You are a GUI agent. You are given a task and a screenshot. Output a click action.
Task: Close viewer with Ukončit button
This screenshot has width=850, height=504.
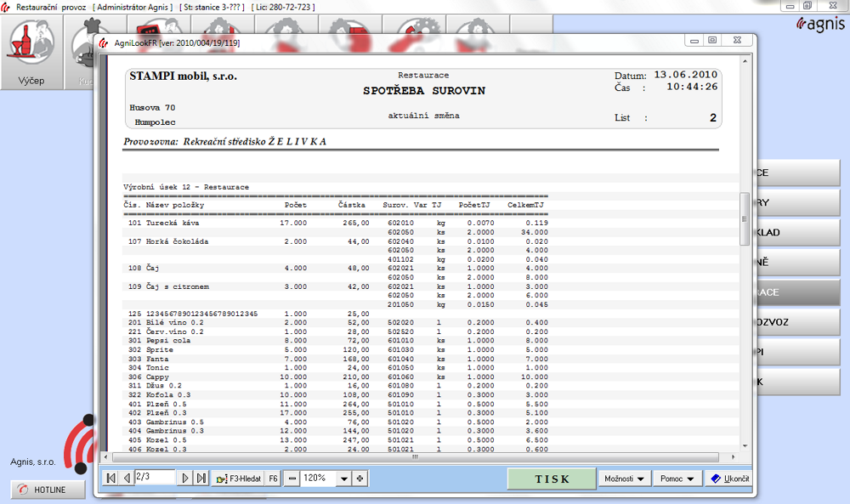(x=729, y=479)
